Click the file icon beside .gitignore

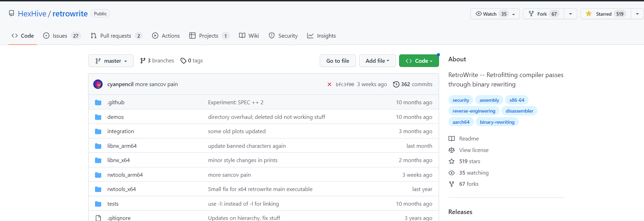pyautogui.click(x=98, y=218)
